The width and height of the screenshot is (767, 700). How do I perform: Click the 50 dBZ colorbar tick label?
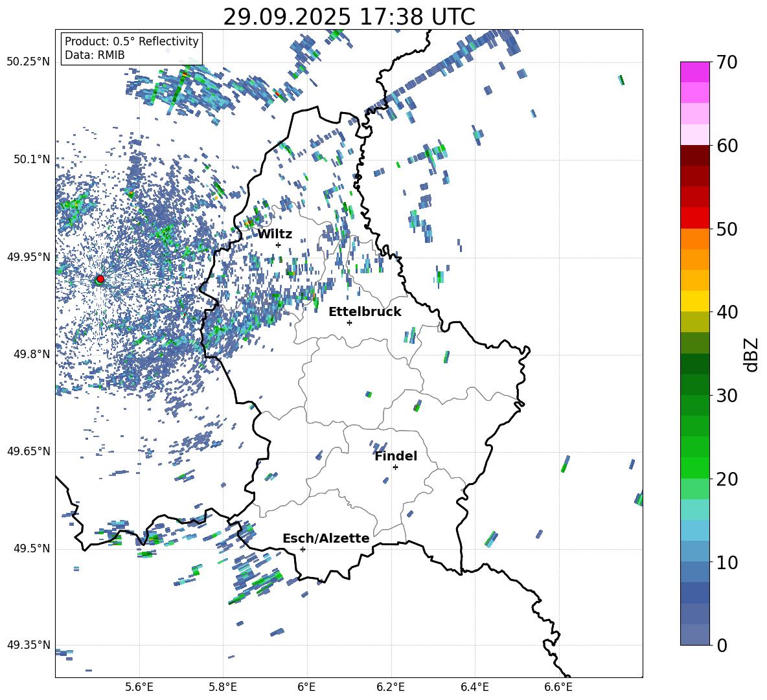pos(727,229)
